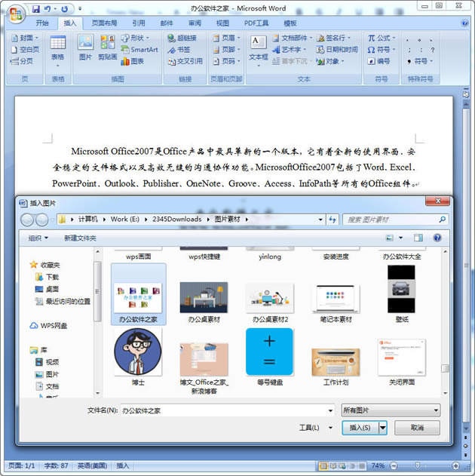Click the Hyperlink (超链接) icon
Image resolution: width=475 pixels, height=476 pixels.
(182, 38)
